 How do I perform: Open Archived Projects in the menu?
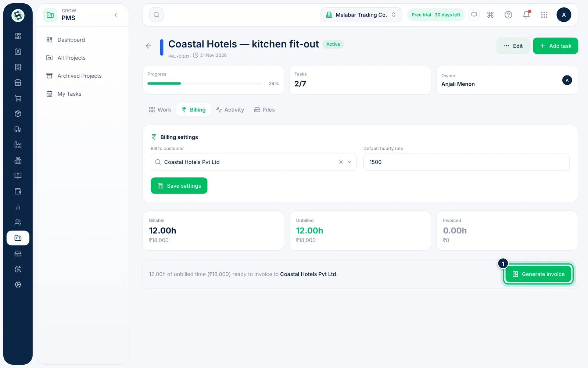(82, 76)
